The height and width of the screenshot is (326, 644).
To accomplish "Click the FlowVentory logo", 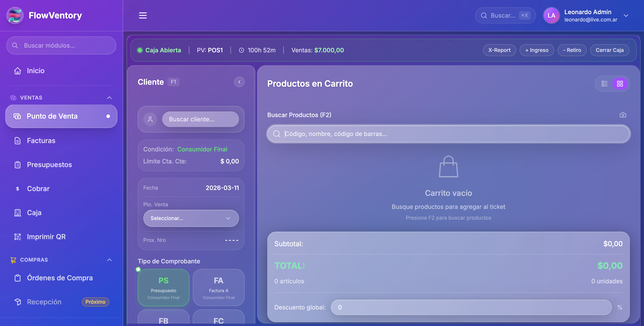I will [x=15, y=15].
